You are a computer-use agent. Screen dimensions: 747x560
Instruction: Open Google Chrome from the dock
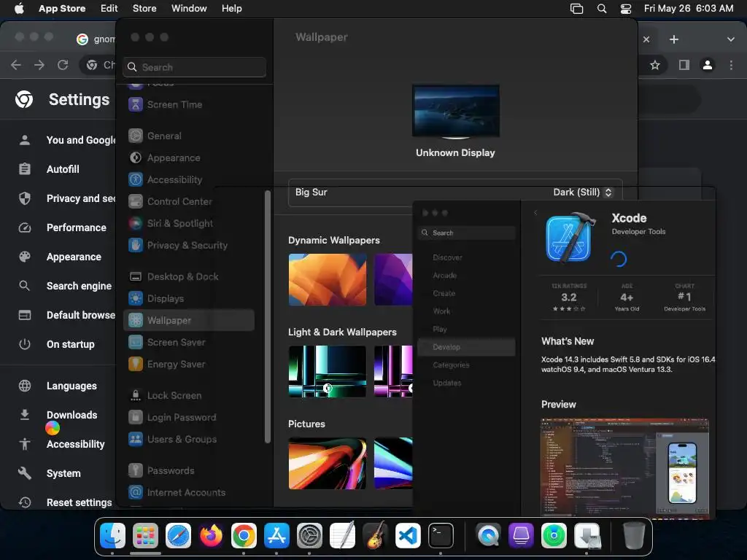[244, 536]
